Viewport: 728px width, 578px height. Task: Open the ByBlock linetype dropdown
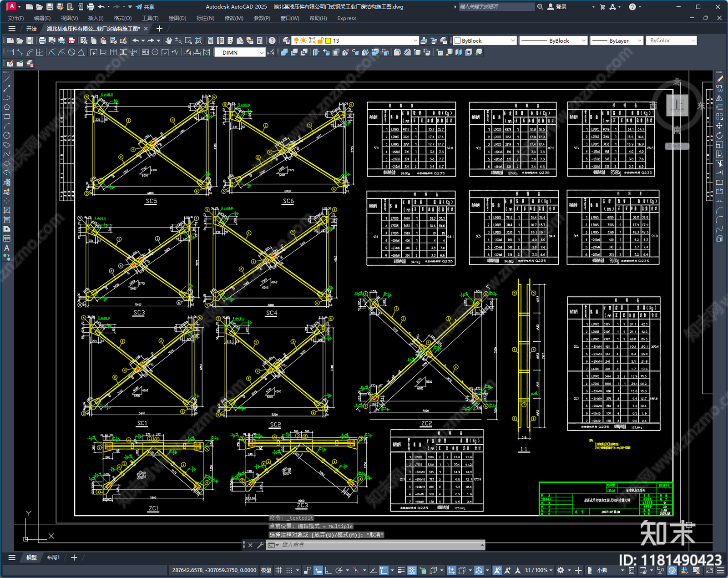click(x=553, y=41)
